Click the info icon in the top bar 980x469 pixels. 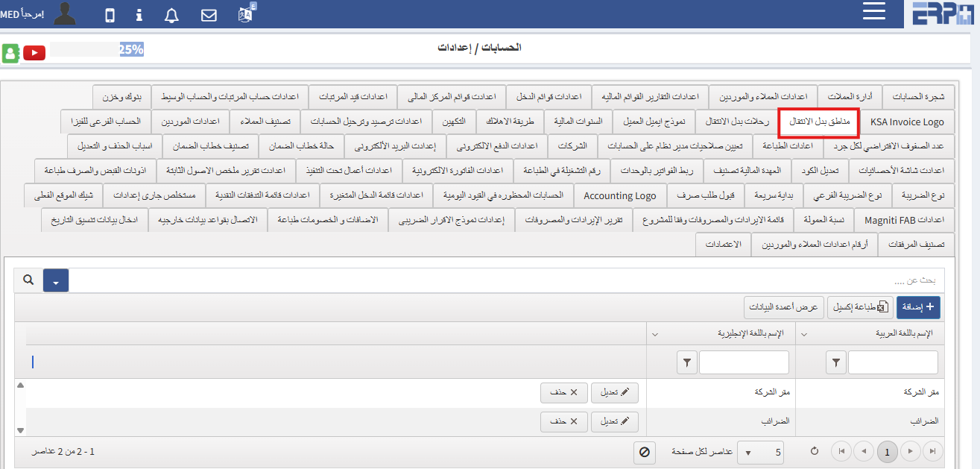(x=139, y=13)
